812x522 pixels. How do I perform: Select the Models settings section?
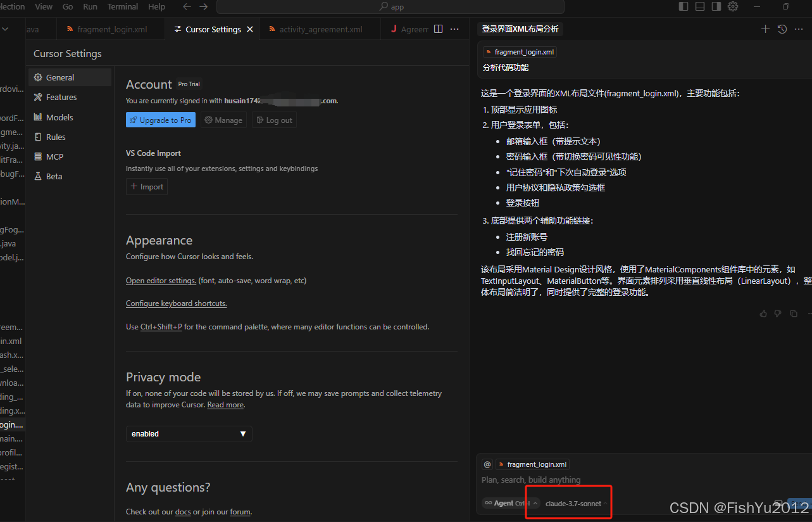pos(70,117)
